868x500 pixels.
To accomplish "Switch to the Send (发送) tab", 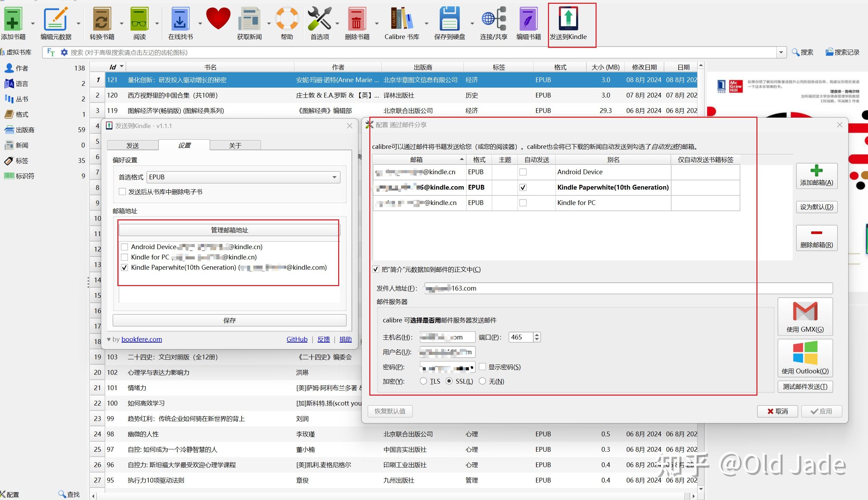I will click(132, 145).
